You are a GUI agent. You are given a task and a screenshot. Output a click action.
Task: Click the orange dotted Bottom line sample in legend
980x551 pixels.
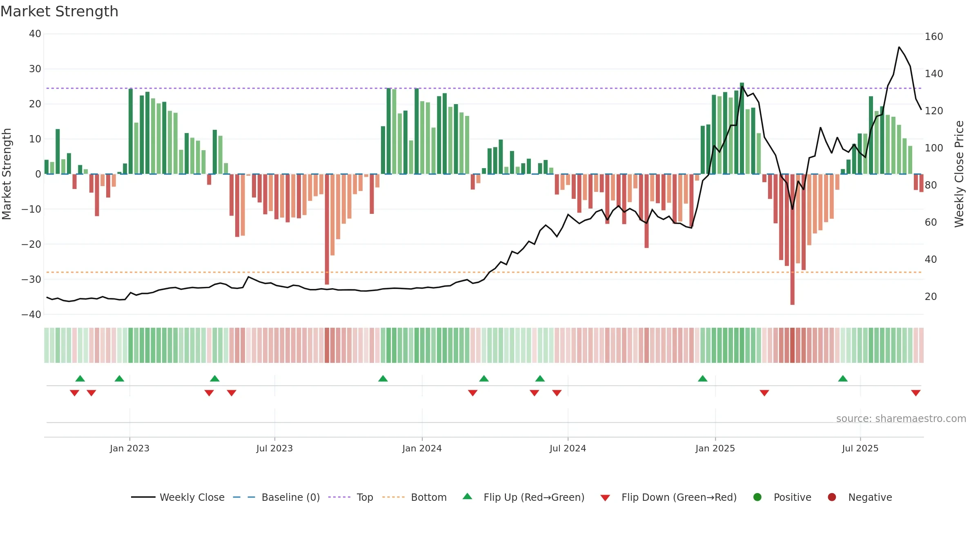point(393,497)
